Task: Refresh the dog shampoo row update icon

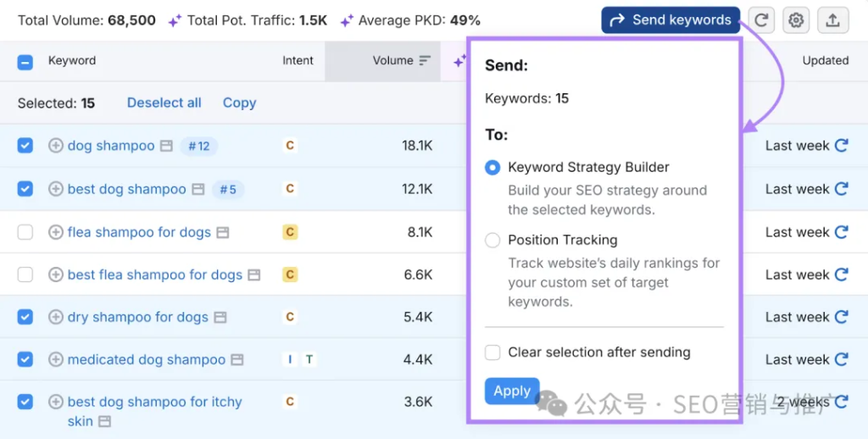Action: (x=841, y=146)
